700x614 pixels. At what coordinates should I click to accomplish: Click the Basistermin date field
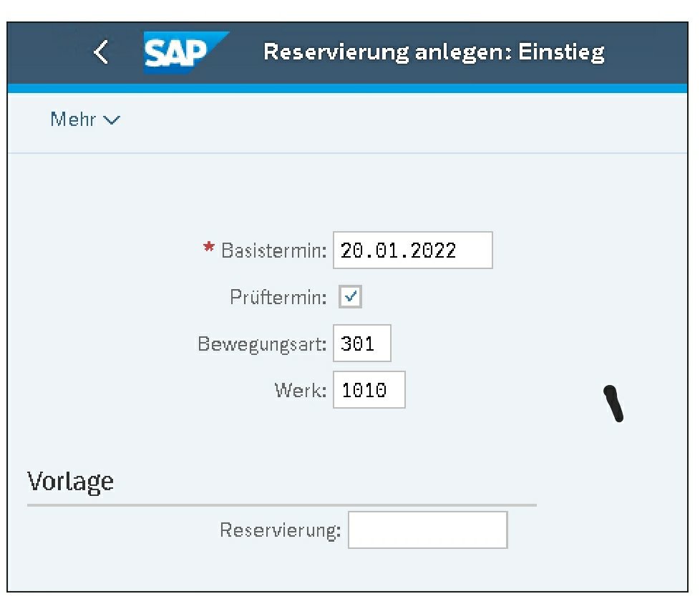click(412, 250)
